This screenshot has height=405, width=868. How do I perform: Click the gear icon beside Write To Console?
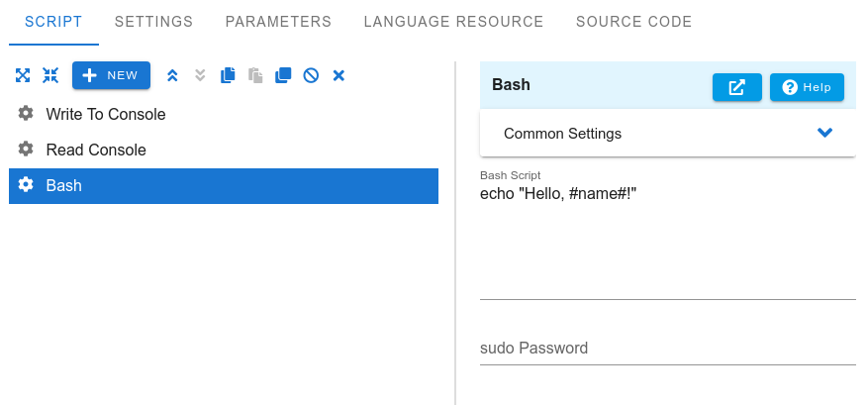[x=26, y=114]
